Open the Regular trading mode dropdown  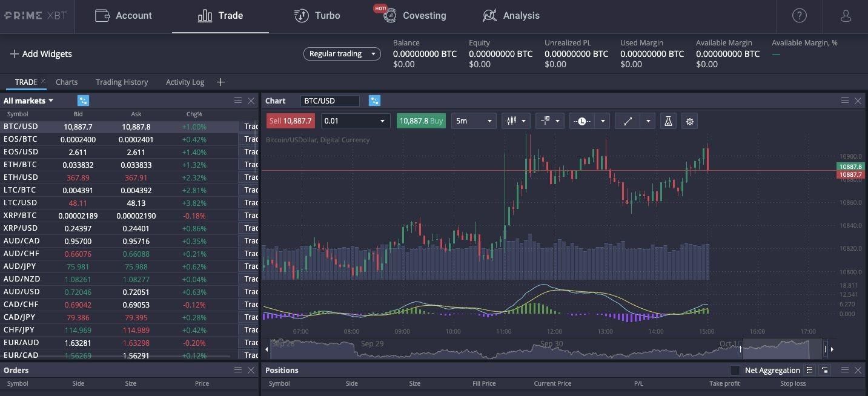click(342, 54)
